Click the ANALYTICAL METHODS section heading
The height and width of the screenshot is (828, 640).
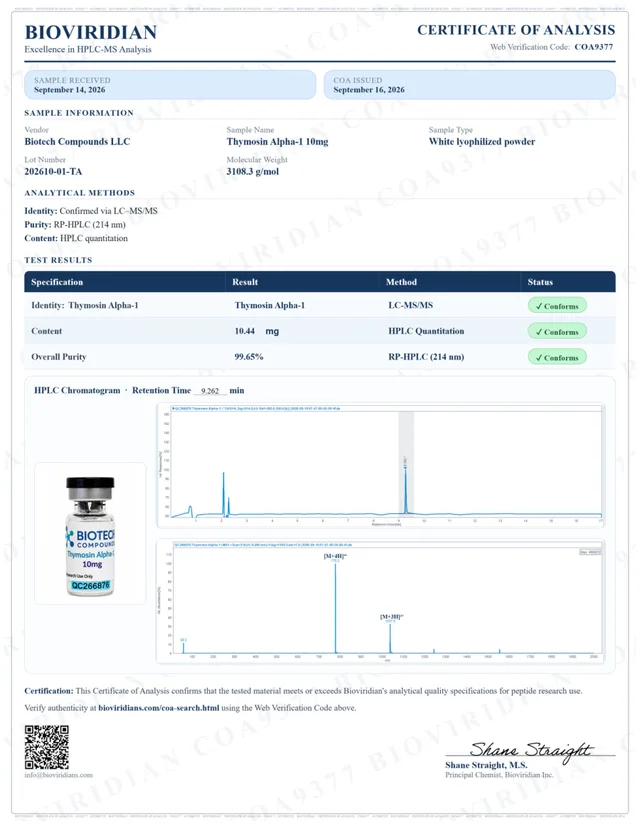coord(80,193)
